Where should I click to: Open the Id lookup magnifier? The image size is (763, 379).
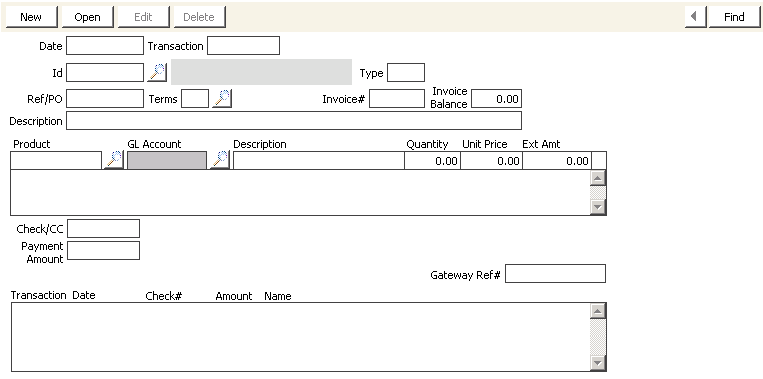coord(157,72)
